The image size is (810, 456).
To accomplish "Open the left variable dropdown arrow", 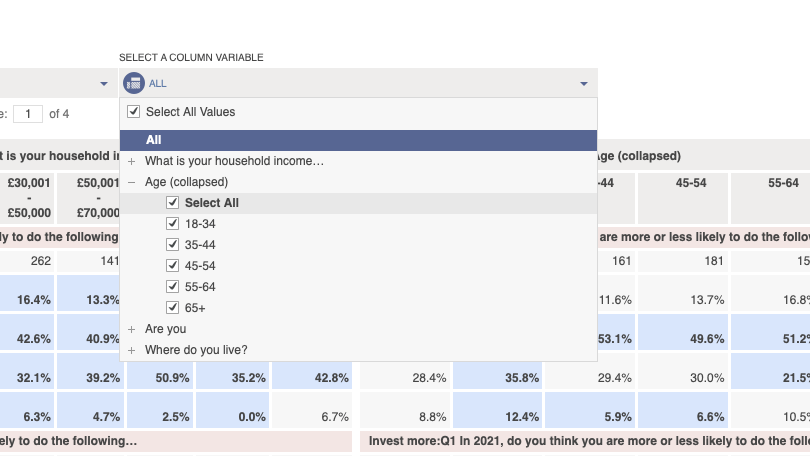I will pyautogui.click(x=104, y=84).
